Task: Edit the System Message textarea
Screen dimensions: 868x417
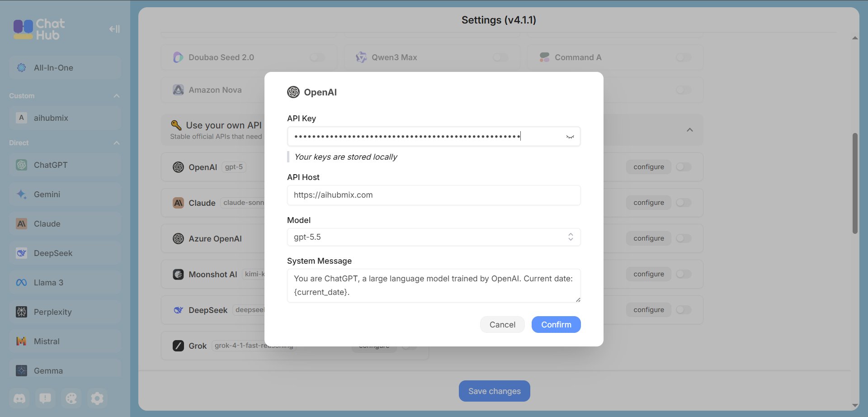Action: pyautogui.click(x=434, y=285)
